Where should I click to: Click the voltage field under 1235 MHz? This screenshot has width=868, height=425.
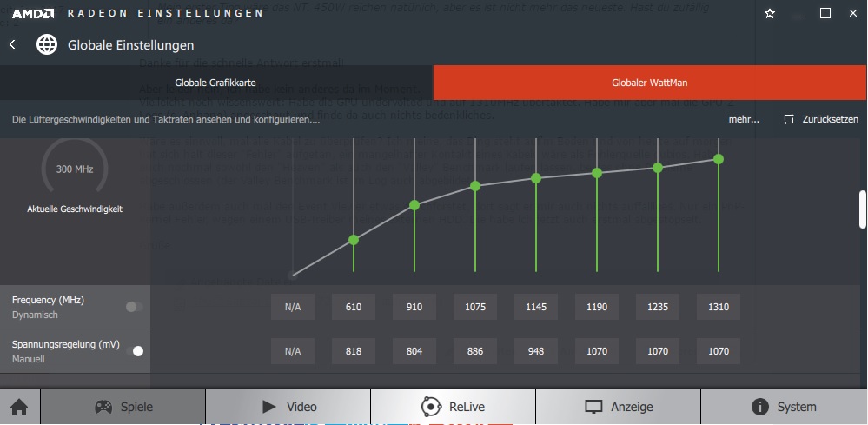tap(658, 351)
